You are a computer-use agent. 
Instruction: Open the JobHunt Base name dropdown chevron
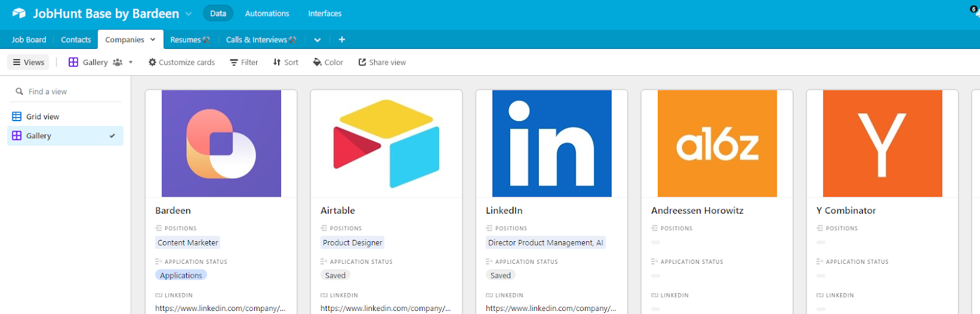189,13
